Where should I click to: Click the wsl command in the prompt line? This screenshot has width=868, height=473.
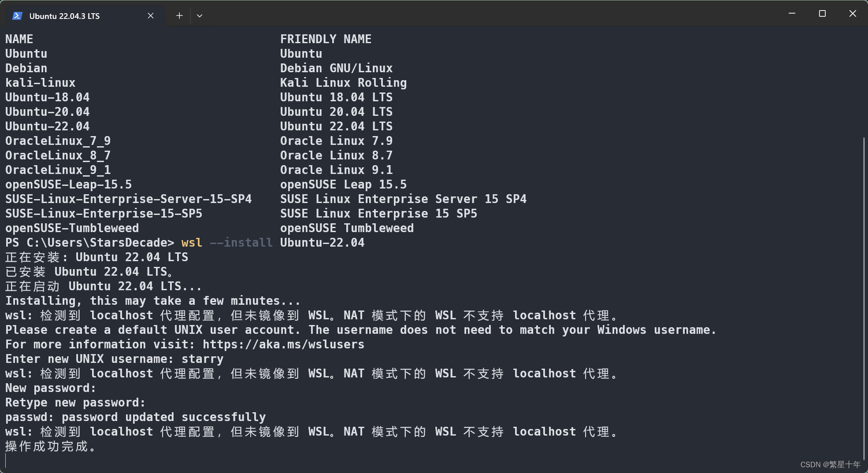(192, 243)
